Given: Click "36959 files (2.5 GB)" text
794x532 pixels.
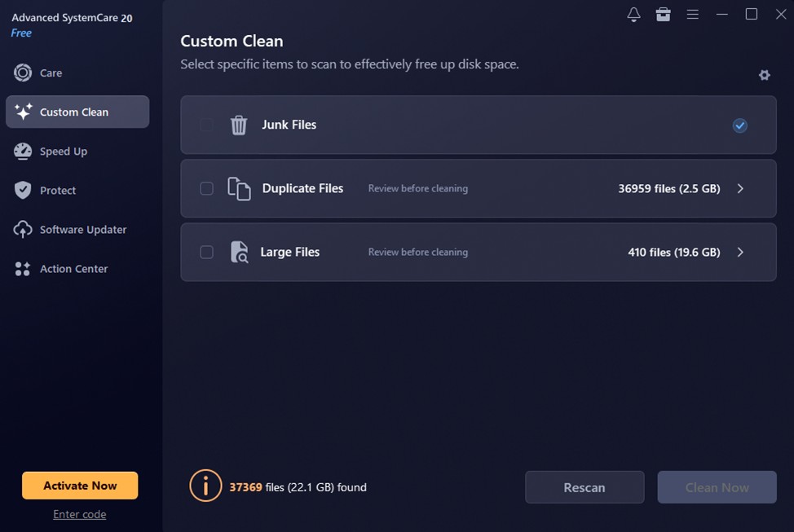Looking at the screenshot, I should pos(669,189).
